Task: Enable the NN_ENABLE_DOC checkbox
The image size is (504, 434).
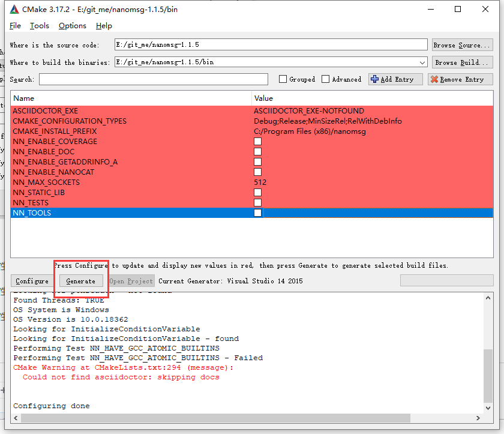Action: tap(257, 152)
